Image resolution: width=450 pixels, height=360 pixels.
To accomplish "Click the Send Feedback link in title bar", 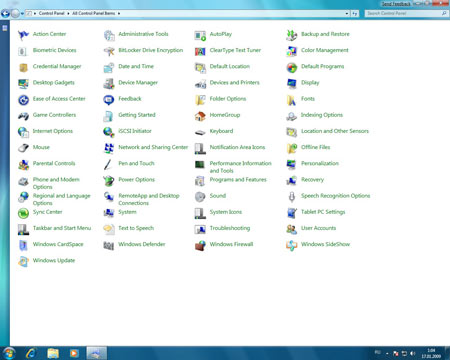I will click(x=396, y=4).
